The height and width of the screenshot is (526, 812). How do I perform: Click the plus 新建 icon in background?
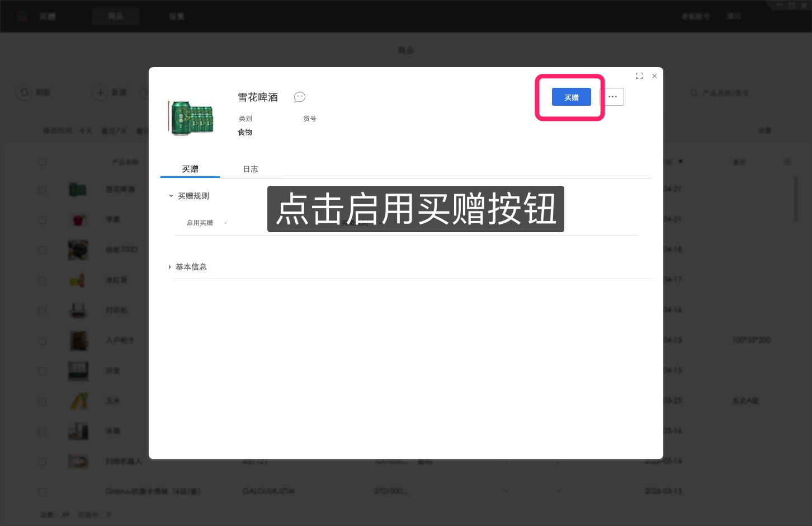coord(100,92)
